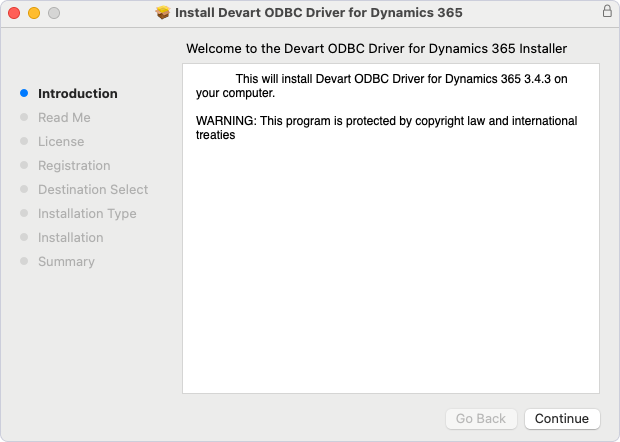Close the installer with the red button
Screen dimensions: 620x442
pos(14,13)
